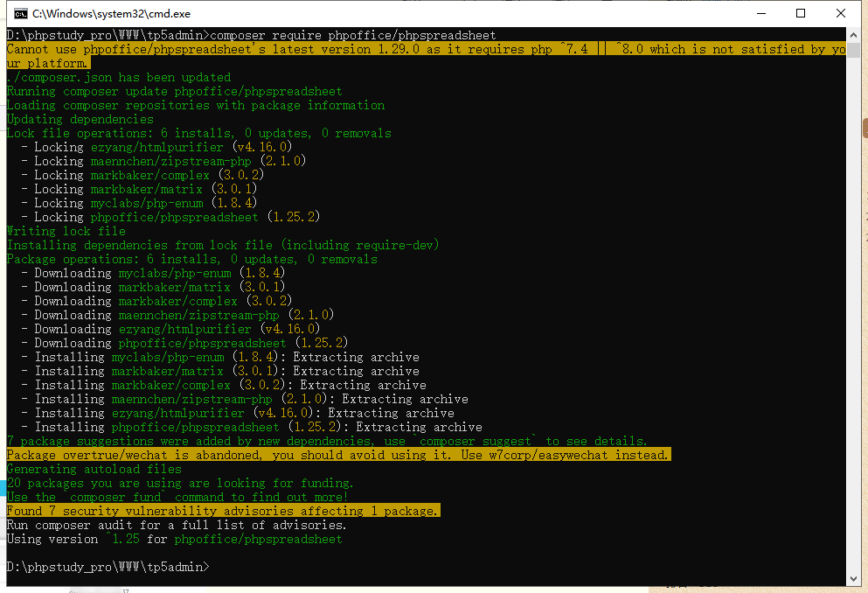Click 'Run composer audit for a full list' line

177,525
